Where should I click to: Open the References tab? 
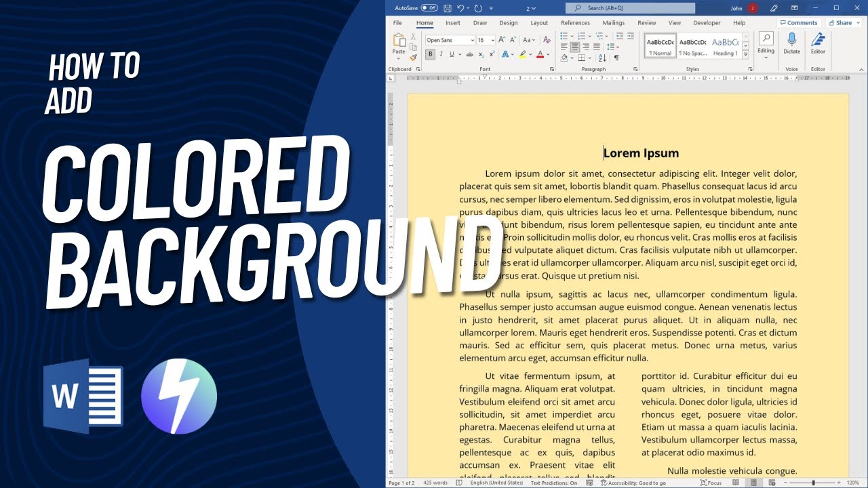click(x=576, y=23)
